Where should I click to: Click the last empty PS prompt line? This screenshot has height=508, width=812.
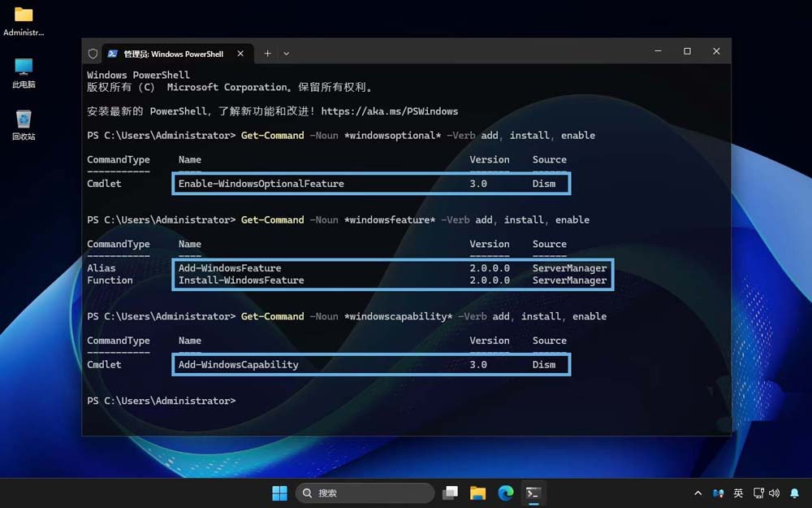pos(161,401)
